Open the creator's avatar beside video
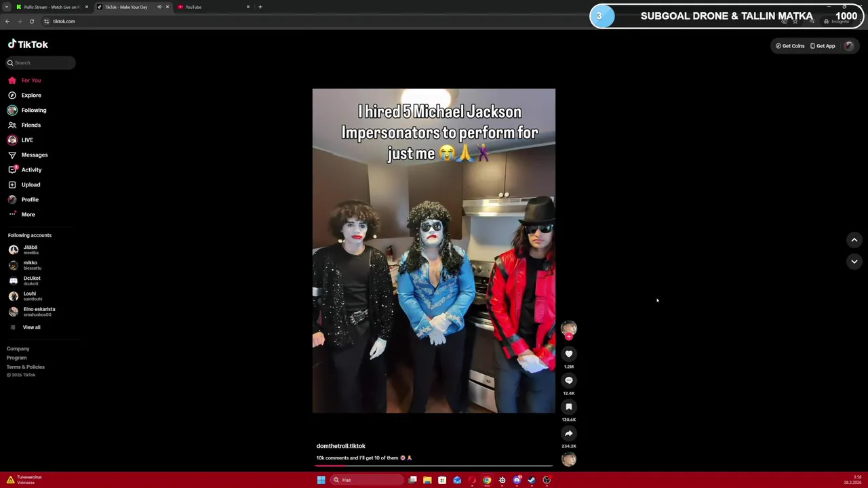Image resolution: width=868 pixels, height=488 pixels. (x=569, y=329)
